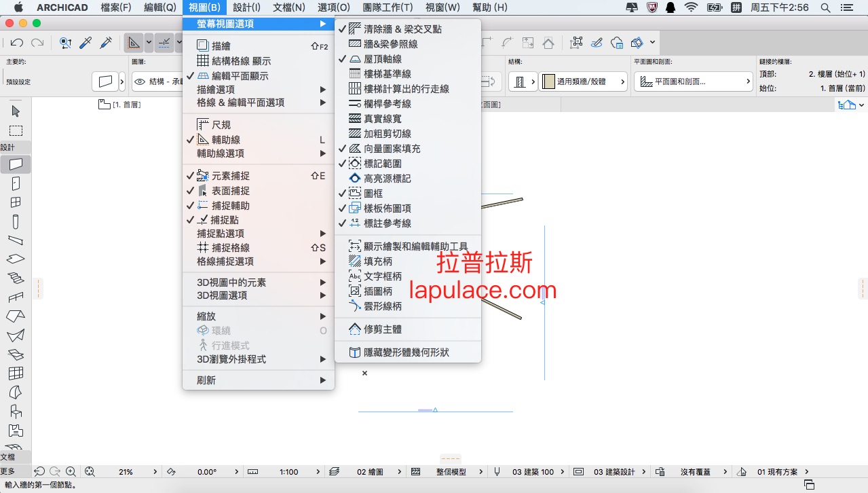Select the eyedropper pick-up parameters tool
Image resolution: width=868 pixels, height=493 pixels.
(86, 43)
